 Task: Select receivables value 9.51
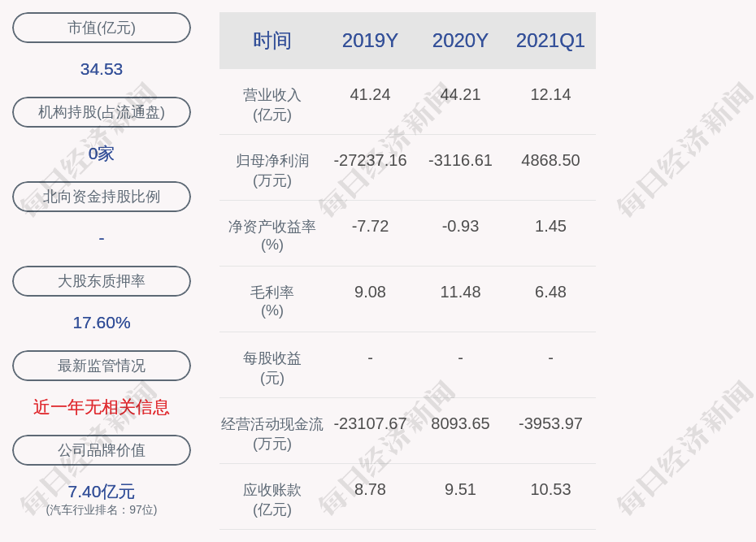tap(460, 489)
